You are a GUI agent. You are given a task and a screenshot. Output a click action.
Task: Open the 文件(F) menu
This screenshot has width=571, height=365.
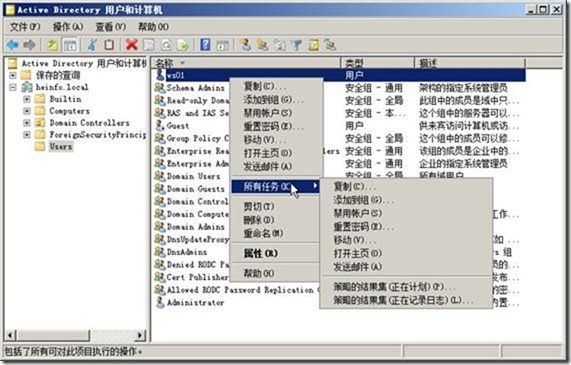[x=25, y=27]
